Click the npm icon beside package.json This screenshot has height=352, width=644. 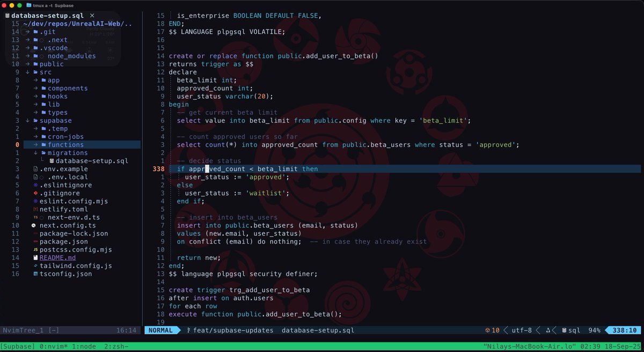35,241
